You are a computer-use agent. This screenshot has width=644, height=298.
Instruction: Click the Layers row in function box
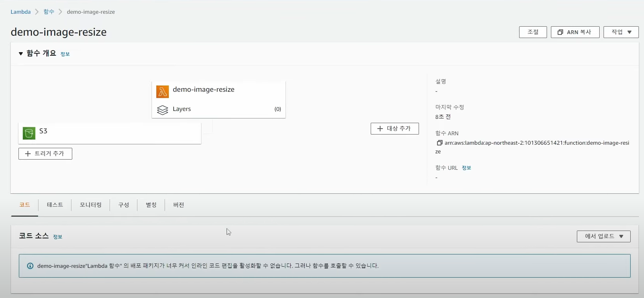point(219,109)
